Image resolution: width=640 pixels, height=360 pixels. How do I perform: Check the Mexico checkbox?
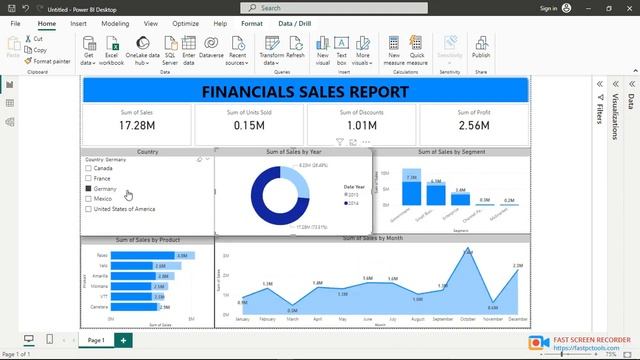pyautogui.click(x=88, y=199)
